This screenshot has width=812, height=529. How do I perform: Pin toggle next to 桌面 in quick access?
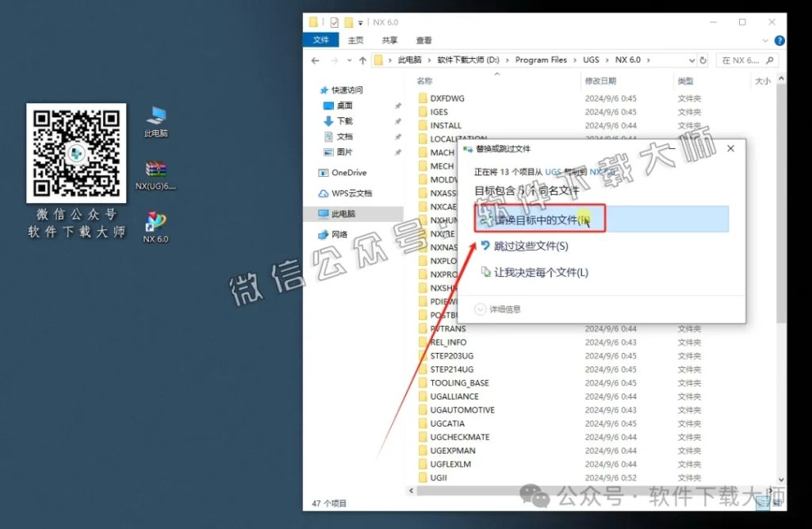point(399,104)
